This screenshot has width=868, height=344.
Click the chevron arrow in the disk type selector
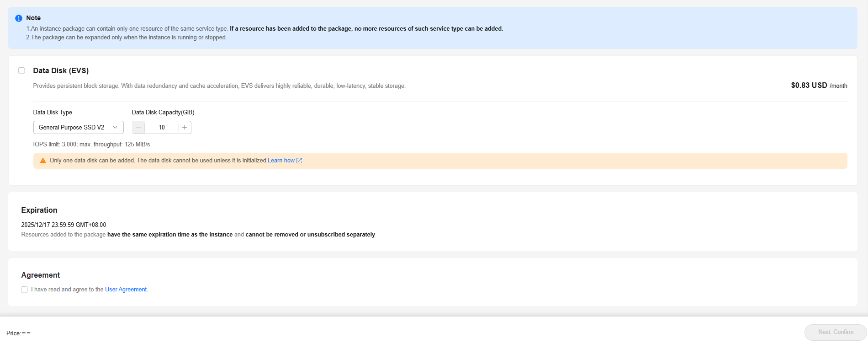click(115, 128)
